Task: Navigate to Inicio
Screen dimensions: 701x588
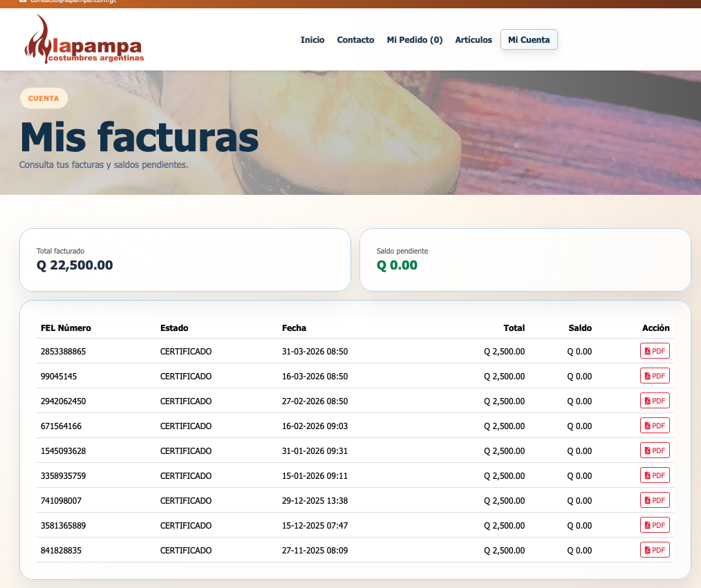Action: point(312,39)
